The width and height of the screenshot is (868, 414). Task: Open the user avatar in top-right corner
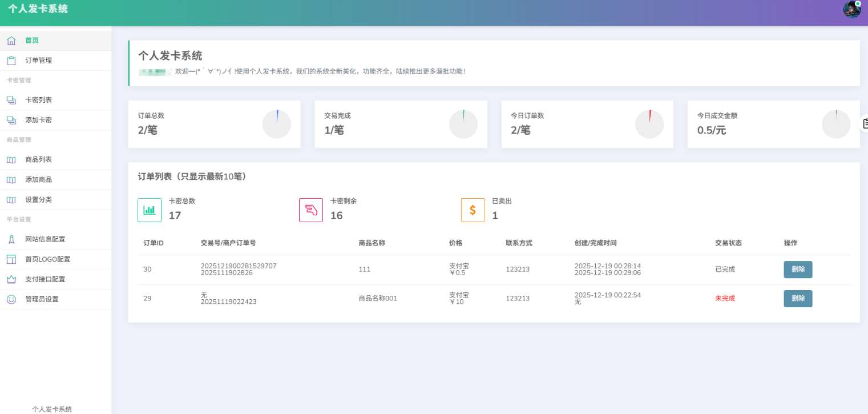coord(852,9)
